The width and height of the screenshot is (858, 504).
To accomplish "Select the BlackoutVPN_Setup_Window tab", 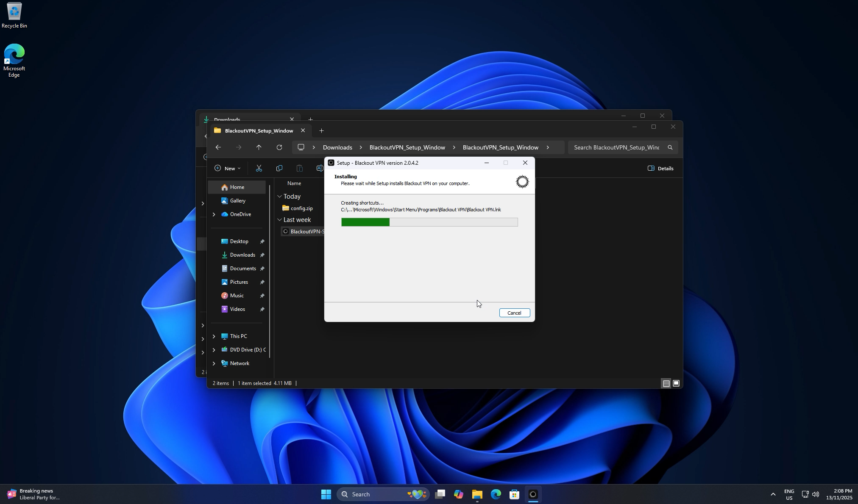I will 259,130.
